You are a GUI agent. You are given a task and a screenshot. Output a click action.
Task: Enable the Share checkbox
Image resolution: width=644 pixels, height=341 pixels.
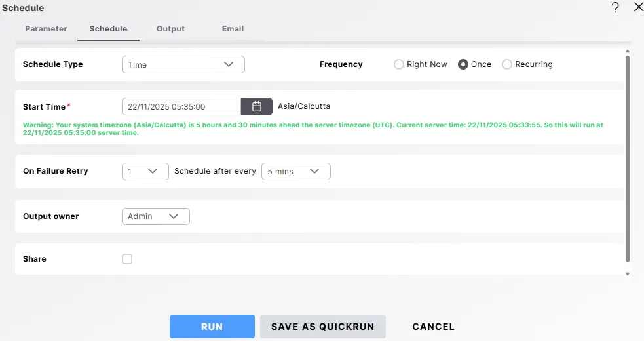[x=127, y=259]
